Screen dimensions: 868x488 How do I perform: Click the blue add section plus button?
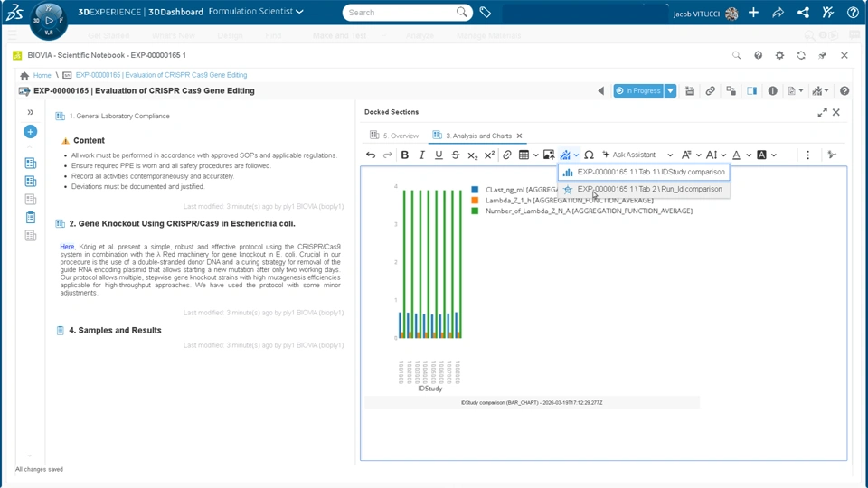[x=31, y=132]
